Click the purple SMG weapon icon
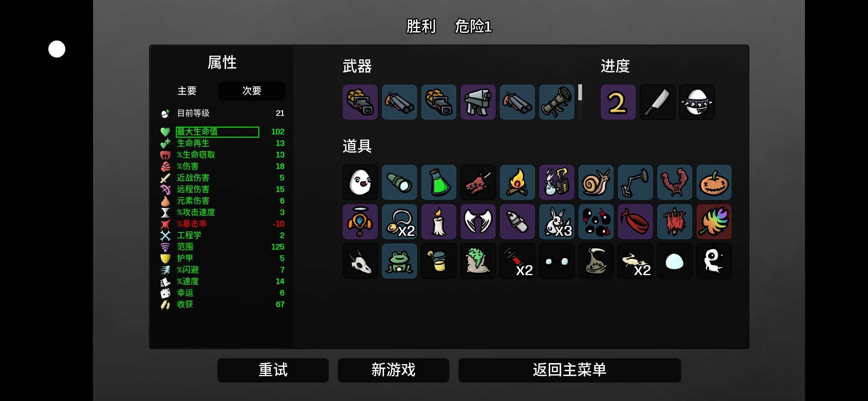The height and width of the screenshot is (401, 868). point(478,102)
